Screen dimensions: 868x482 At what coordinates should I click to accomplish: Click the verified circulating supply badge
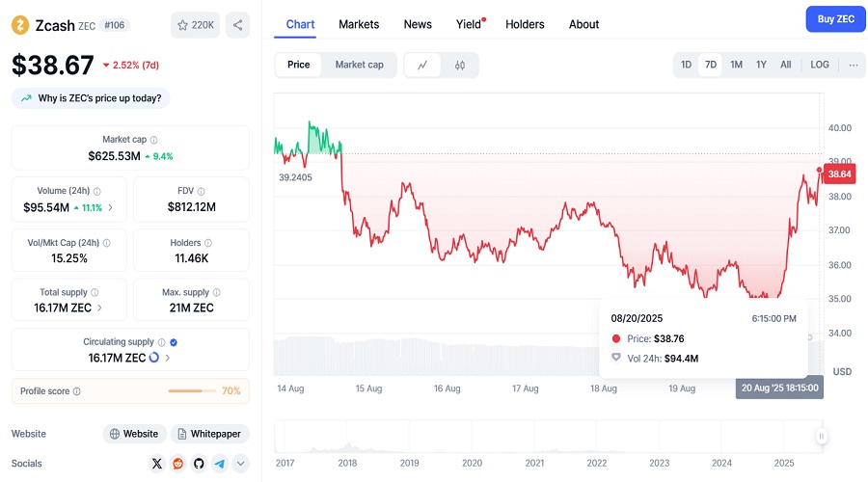tap(174, 342)
